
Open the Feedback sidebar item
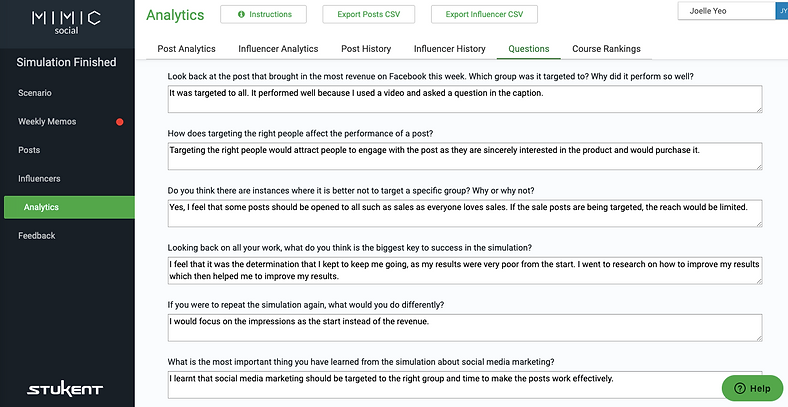tap(37, 236)
